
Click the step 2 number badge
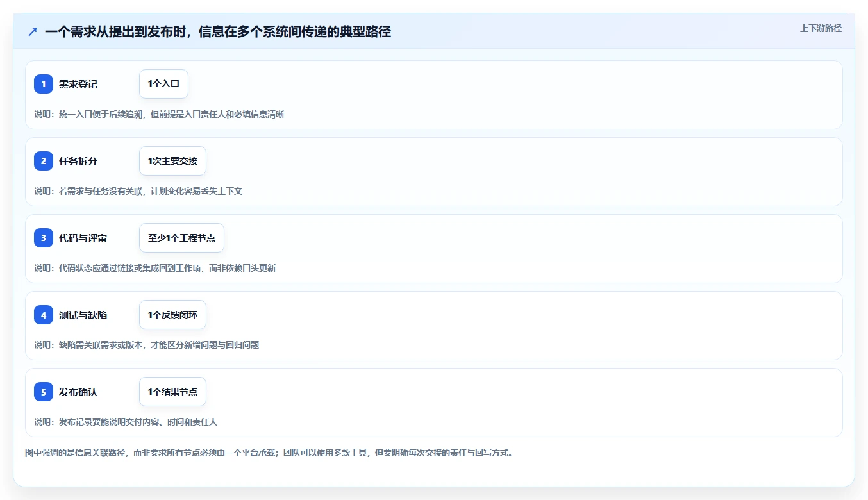pos(44,161)
